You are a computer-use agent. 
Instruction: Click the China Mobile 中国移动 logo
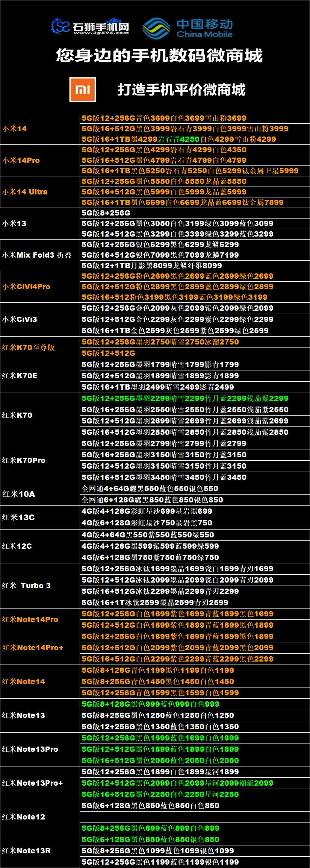tap(188, 28)
